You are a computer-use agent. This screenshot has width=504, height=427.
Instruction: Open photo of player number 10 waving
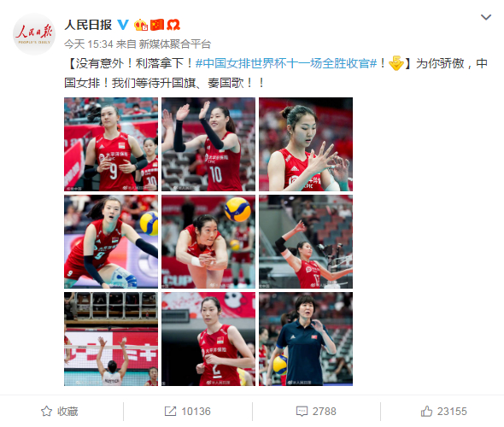click(x=208, y=144)
